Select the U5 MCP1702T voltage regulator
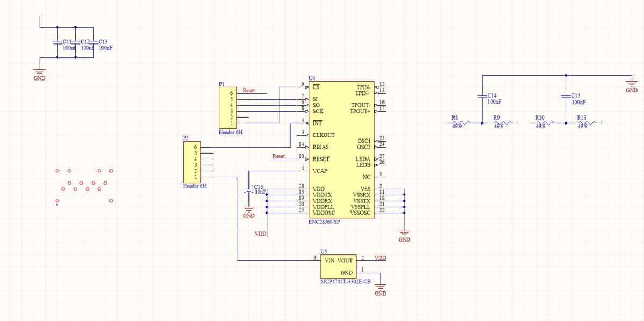The height and width of the screenshot is (321, 644). pos(338,266)
